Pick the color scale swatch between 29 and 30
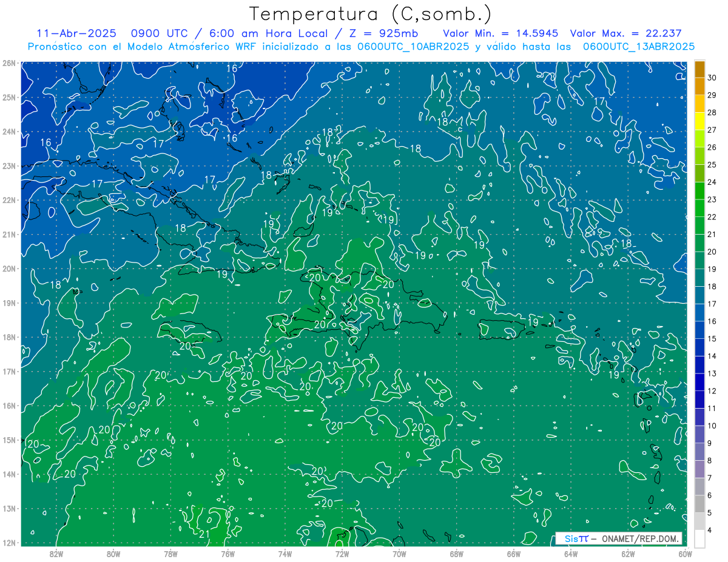Image resolution: width=728 pixels, height=562 pixels. [699, 86]
